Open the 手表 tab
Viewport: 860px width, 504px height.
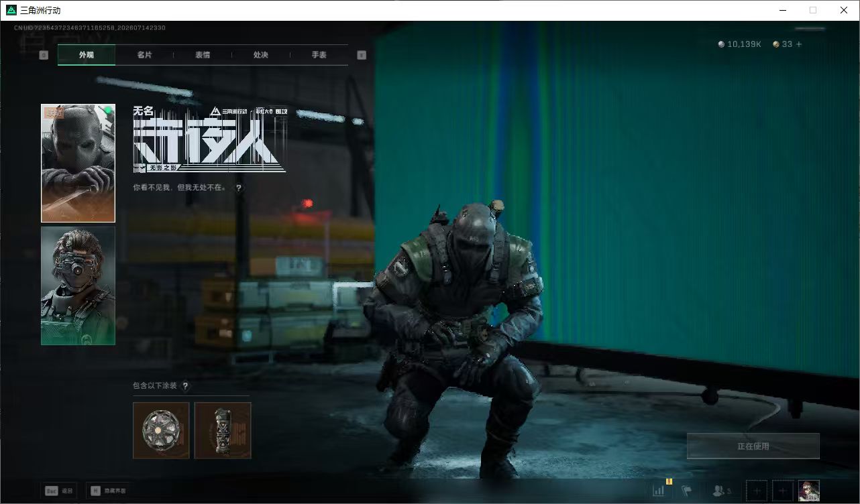pos(319,55)
